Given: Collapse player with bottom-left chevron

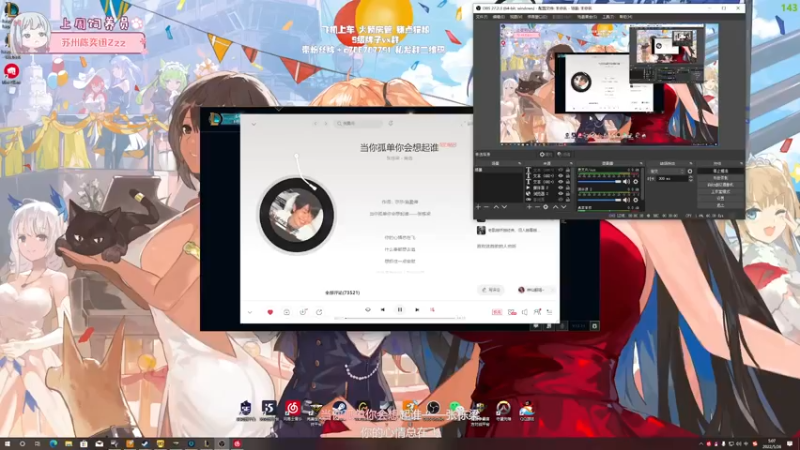Looking at the screenshot, I should 250,312.
